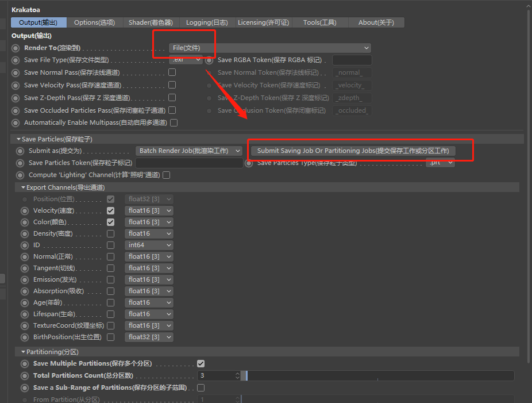Open the Logging(日志) tab
The height and width of the screenshot is (403, 532).
(x=207, y=22)
